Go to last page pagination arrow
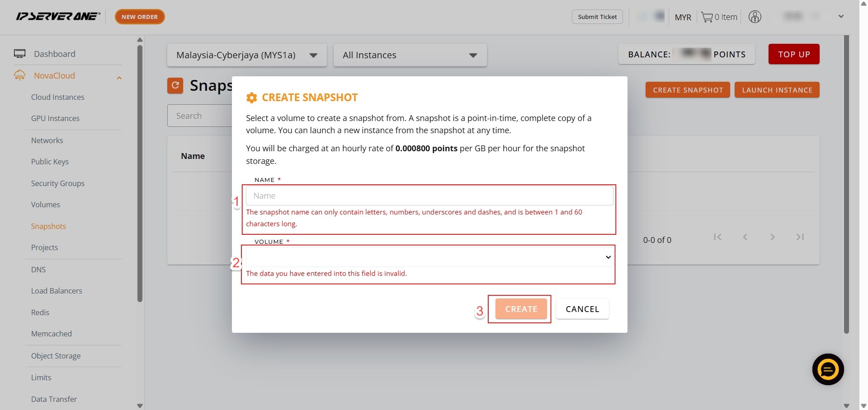This screenshot has height=410, width=868. (x=800, y=237)
